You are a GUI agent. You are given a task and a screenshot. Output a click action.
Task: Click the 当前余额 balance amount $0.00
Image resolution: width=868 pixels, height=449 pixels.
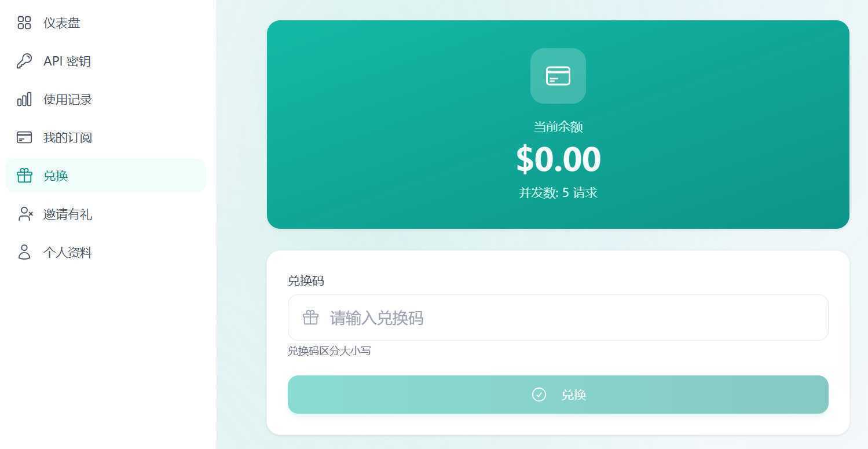pyautogui.click(x=558, y=159)
